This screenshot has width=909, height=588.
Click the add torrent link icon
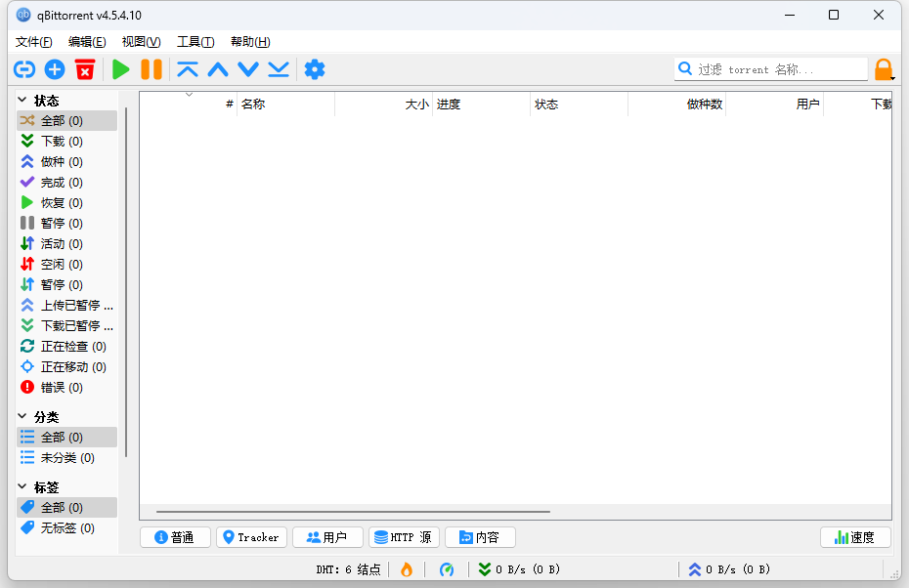click(23, 69)
